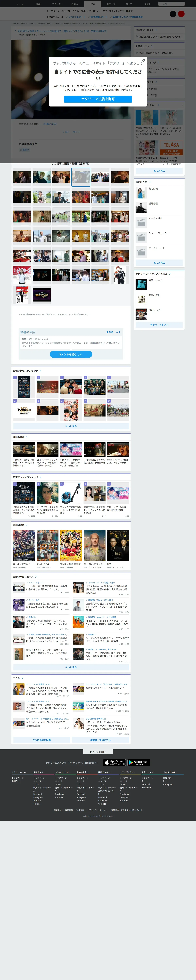Open the 無名 movie poster
196x980 pixels.
click(118, 546)
